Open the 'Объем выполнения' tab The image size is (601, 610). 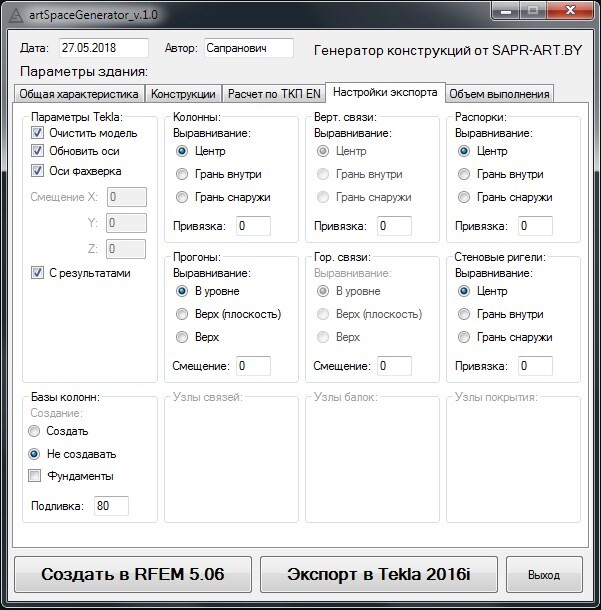499,94
